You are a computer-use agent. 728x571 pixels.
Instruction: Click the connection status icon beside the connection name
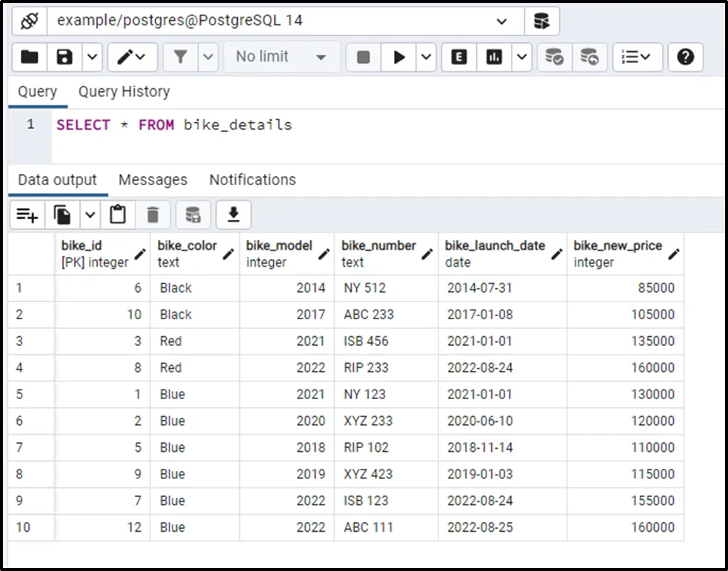coord(30,21)
